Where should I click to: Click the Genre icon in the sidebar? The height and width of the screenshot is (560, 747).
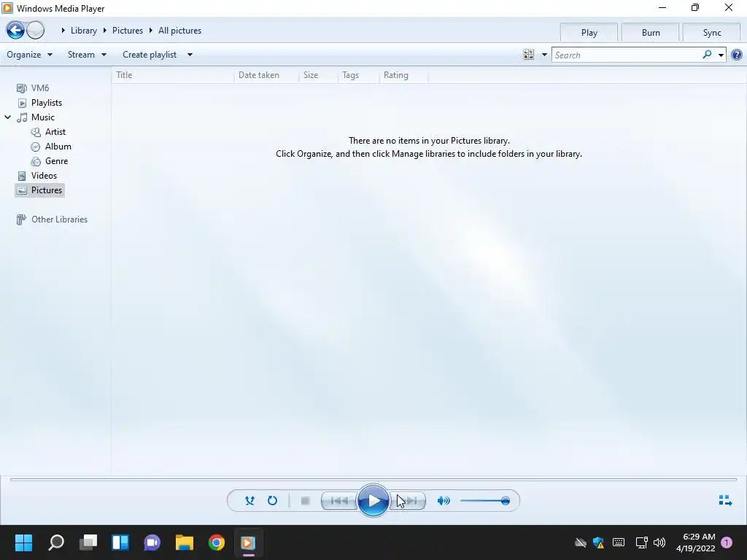(36, 161)
